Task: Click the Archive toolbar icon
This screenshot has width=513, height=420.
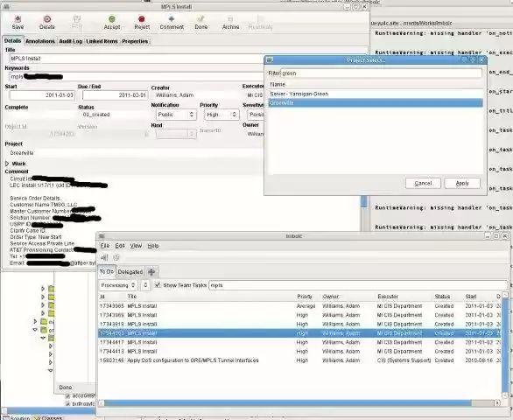Action: [230, 19]
